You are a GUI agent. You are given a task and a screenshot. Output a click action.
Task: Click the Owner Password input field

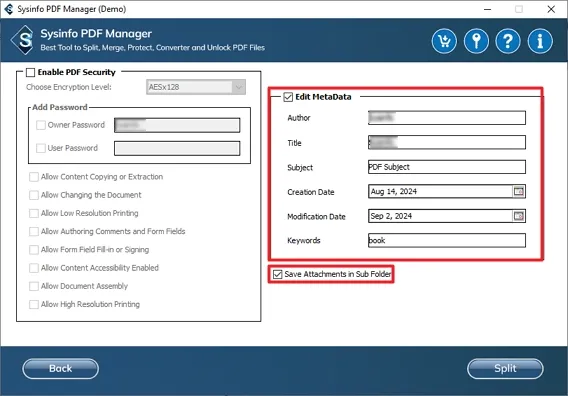(177, 125)
